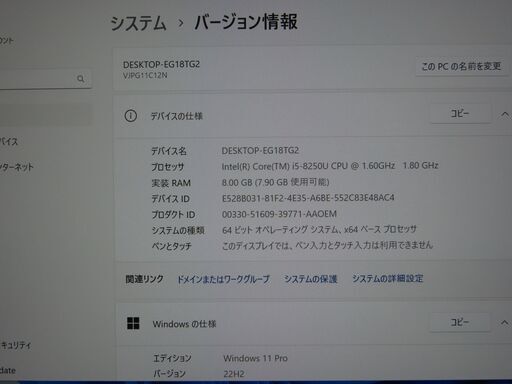Screen dimensions: 512x384
Task: Click the デバイス ID label
Action: (x=170, y=199)
